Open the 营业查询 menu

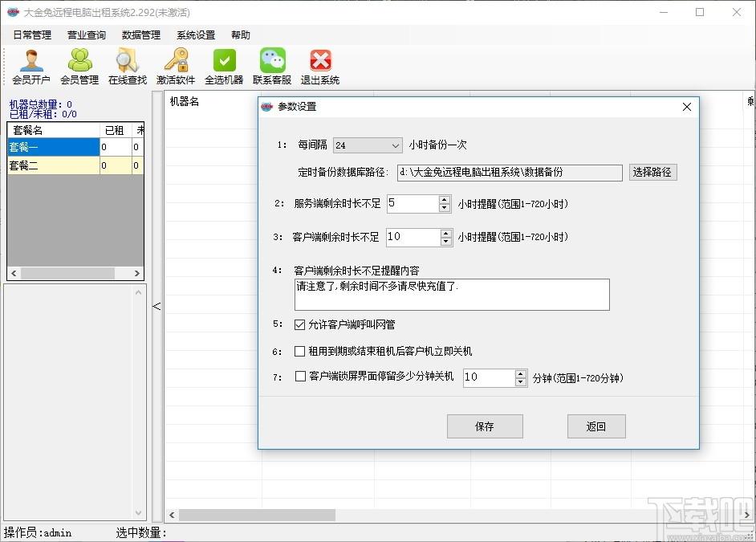(87, 35)
